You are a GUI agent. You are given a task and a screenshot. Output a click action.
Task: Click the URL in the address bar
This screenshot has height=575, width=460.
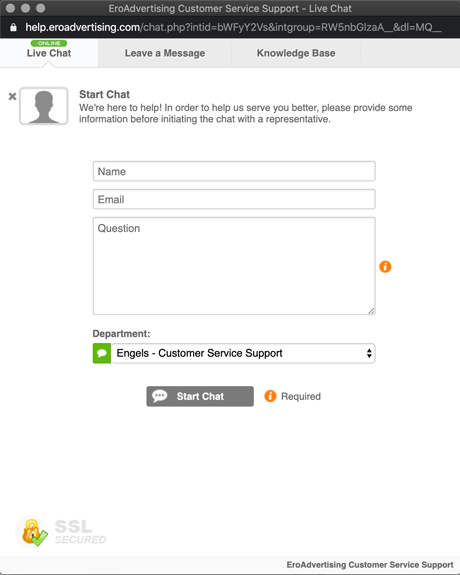click(x=233, y=27)
